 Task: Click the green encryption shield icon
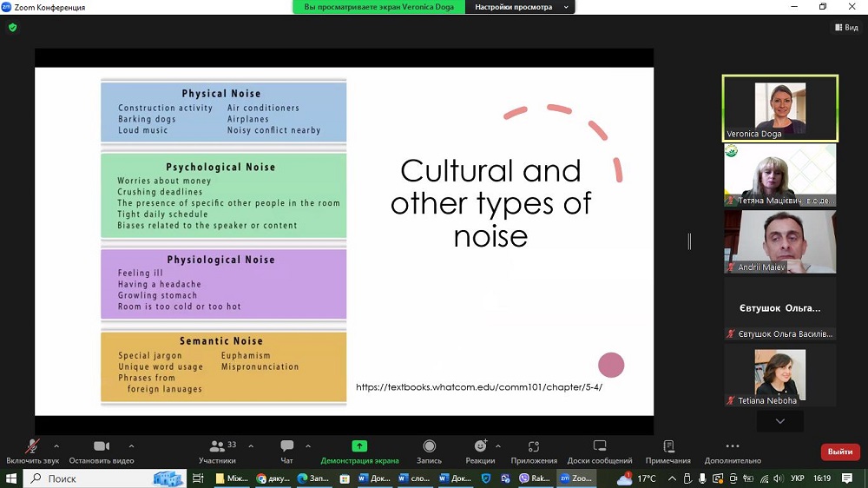(12, 28)
